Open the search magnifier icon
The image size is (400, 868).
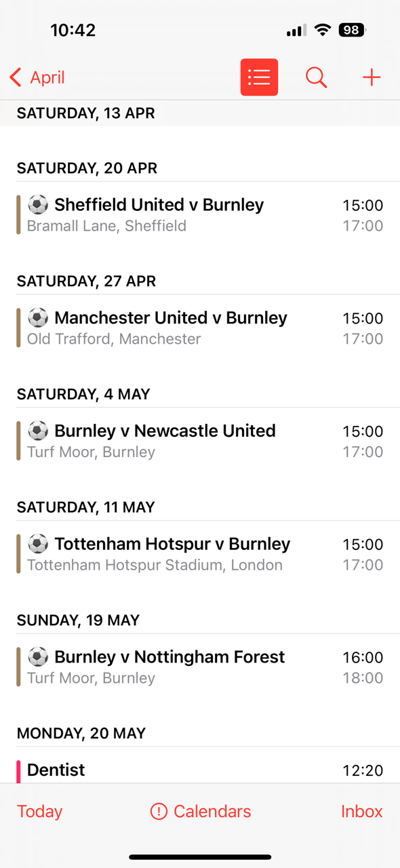coord(316,77)
